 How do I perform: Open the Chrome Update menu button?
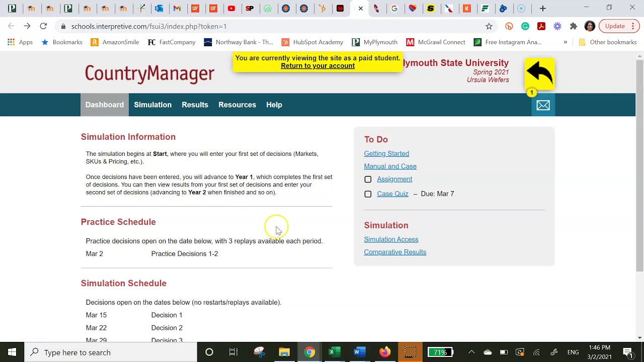(x=619, y=26)
